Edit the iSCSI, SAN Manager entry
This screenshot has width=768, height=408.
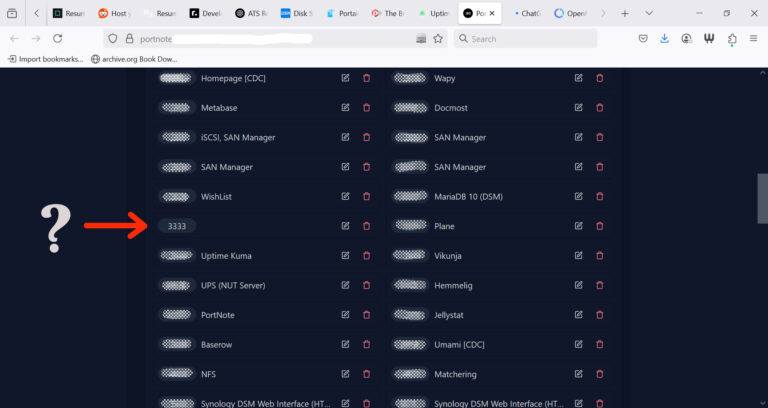(x=345, y=137)
